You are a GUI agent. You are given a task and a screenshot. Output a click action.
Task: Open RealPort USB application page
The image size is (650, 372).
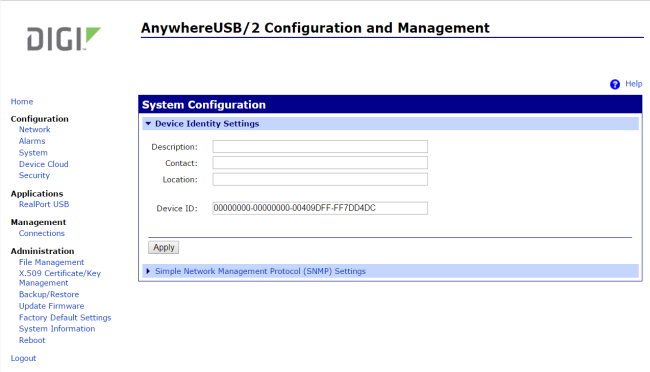(44, 204)
